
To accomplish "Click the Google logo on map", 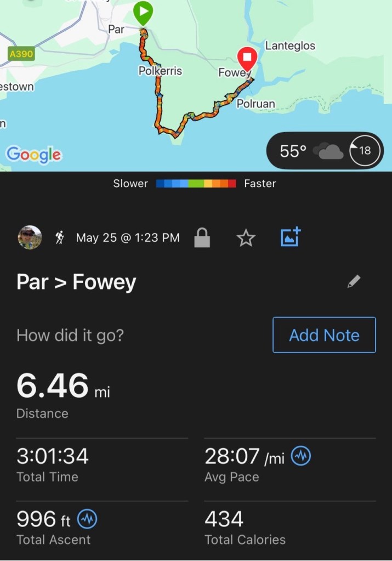I will point(34,155).
